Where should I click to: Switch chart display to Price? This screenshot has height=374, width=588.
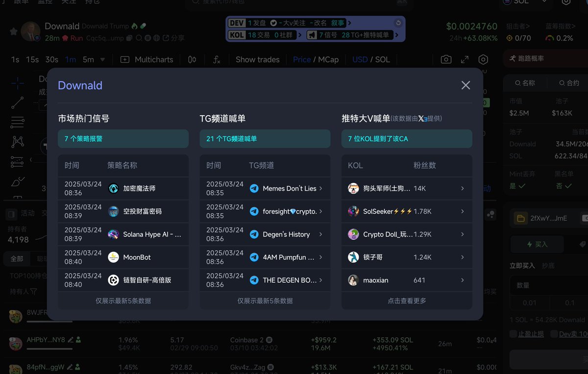coord(302,59)
